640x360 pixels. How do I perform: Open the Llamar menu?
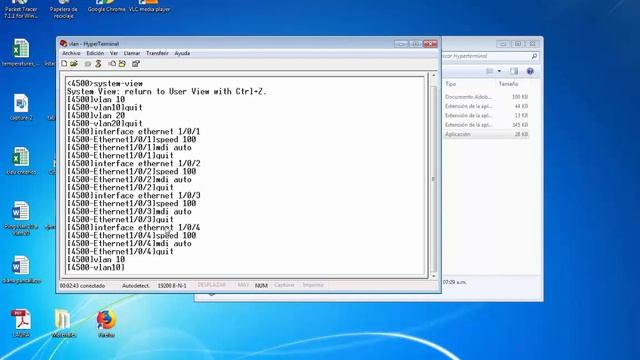click(x=132, y=53)
